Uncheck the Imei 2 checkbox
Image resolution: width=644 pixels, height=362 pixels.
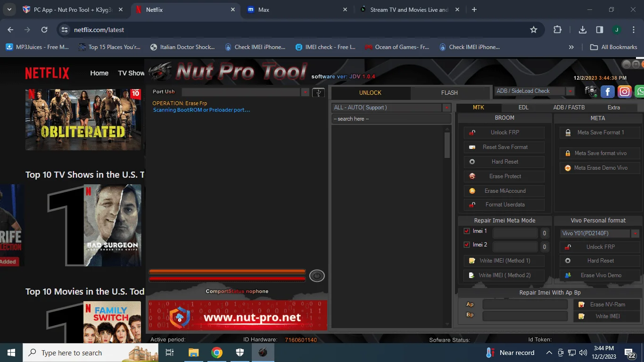pos(467,245)
